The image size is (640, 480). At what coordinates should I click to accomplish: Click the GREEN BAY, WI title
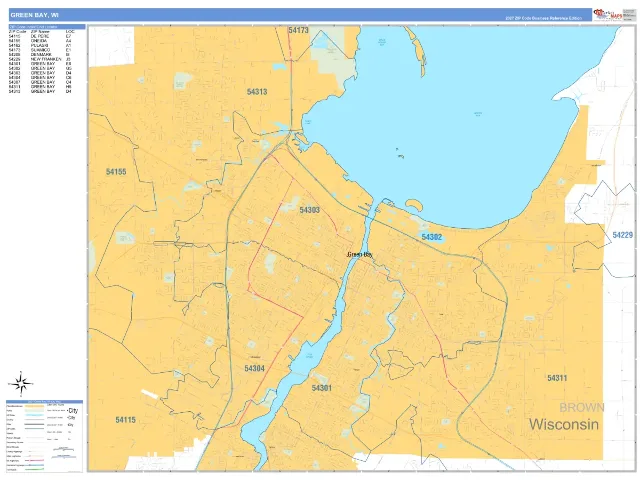click(x=34, y=15)
